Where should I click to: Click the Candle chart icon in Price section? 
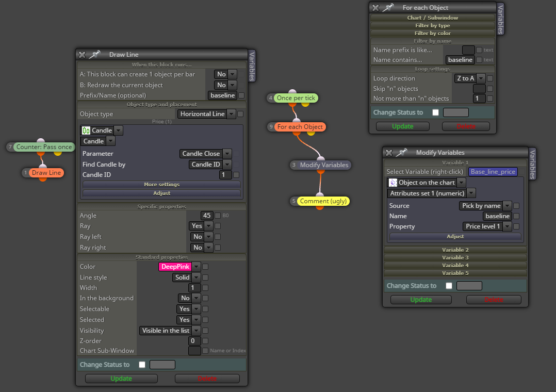click(86, 130)
